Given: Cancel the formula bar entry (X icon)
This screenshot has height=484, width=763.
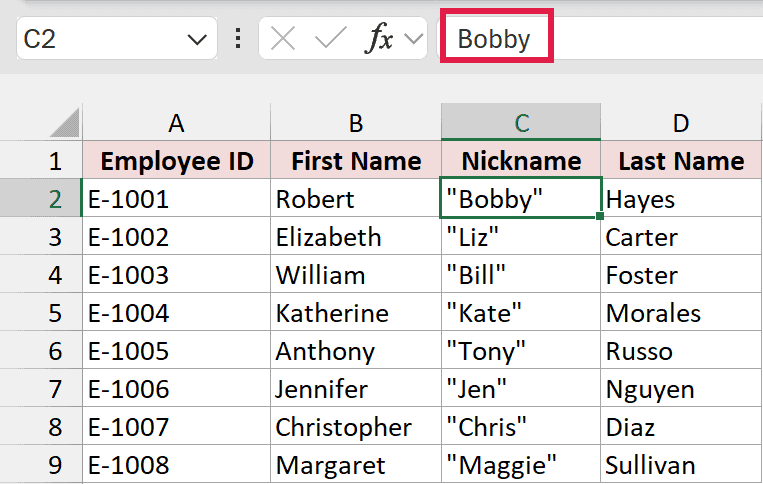Looking at the screenshot, I should point(283,38).
